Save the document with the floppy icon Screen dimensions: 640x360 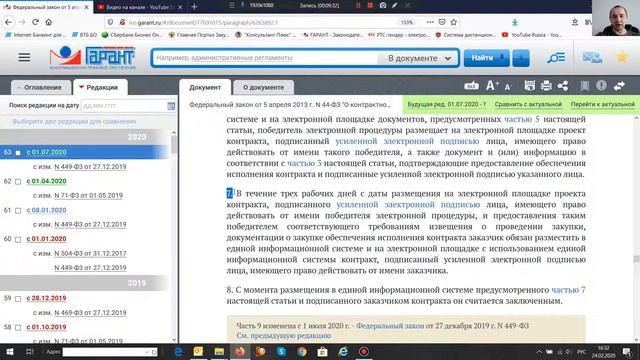(529, 86)
